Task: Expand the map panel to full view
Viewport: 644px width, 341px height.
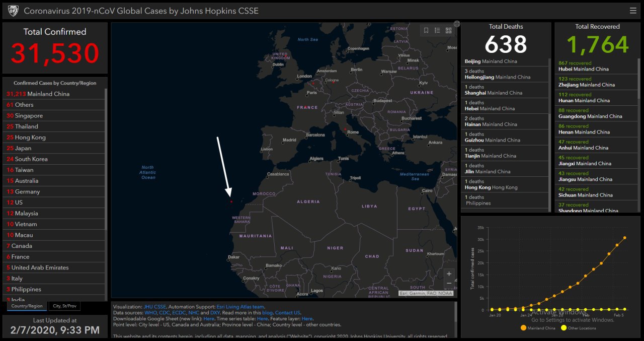Action: pyautogui.click(x=457, y=24)
